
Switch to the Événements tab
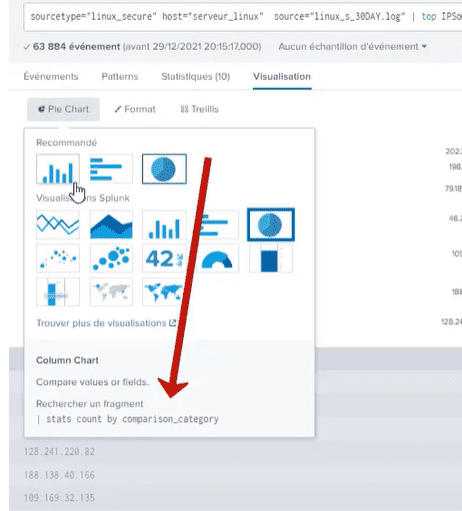51,77
